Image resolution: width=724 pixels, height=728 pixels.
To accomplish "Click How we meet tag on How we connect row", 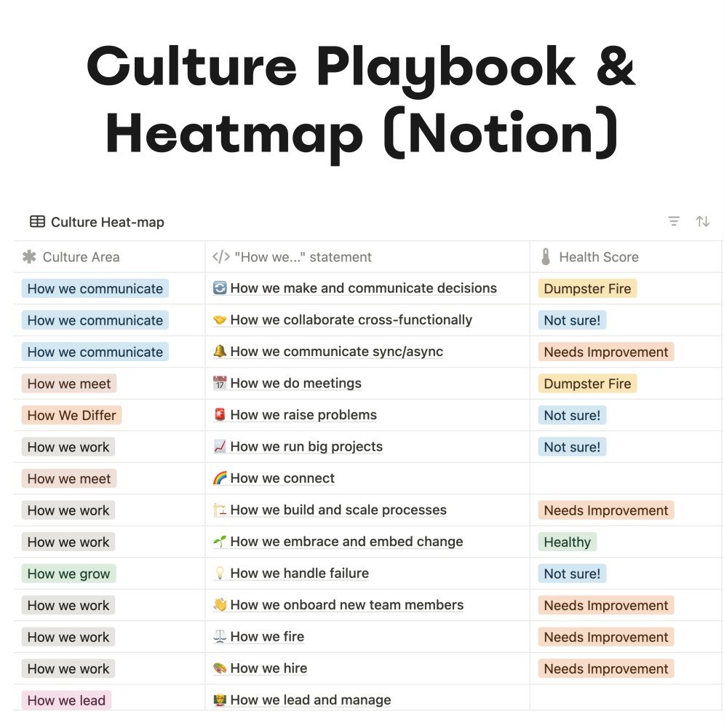I will tap(68, 478).
